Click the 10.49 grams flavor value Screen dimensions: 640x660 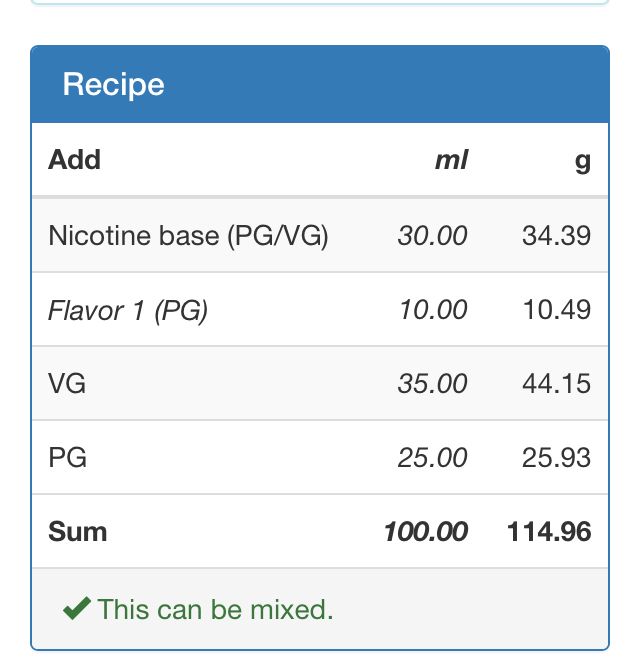pos(557,309)
